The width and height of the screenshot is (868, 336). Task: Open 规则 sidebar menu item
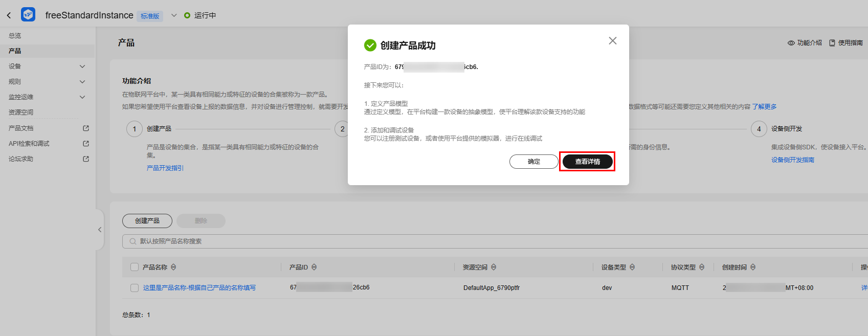tap(15, 82)
